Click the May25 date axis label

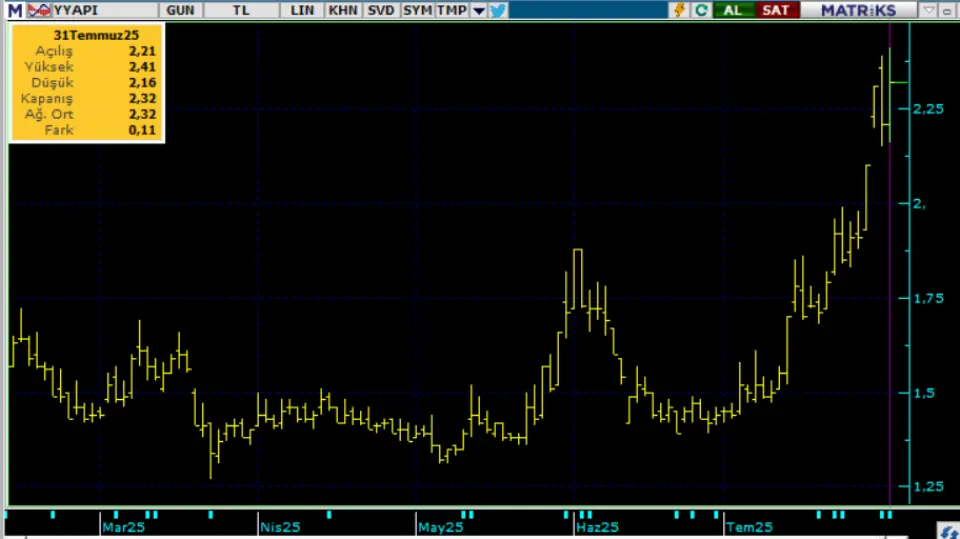coord(441,527)
